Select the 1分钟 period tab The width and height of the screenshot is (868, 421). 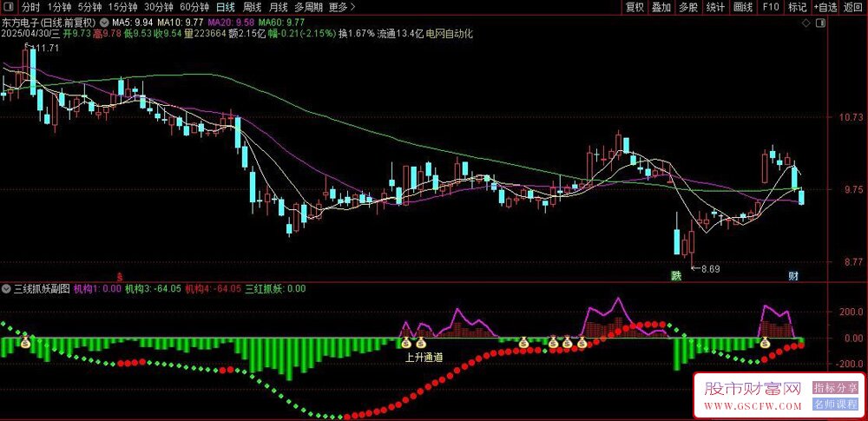click(59, 7)
